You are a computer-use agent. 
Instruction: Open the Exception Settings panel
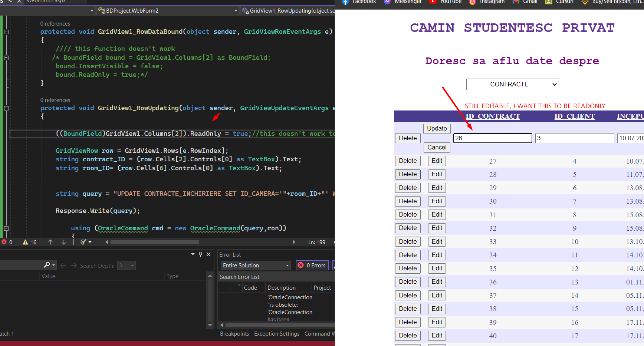(x=277, y=333)
